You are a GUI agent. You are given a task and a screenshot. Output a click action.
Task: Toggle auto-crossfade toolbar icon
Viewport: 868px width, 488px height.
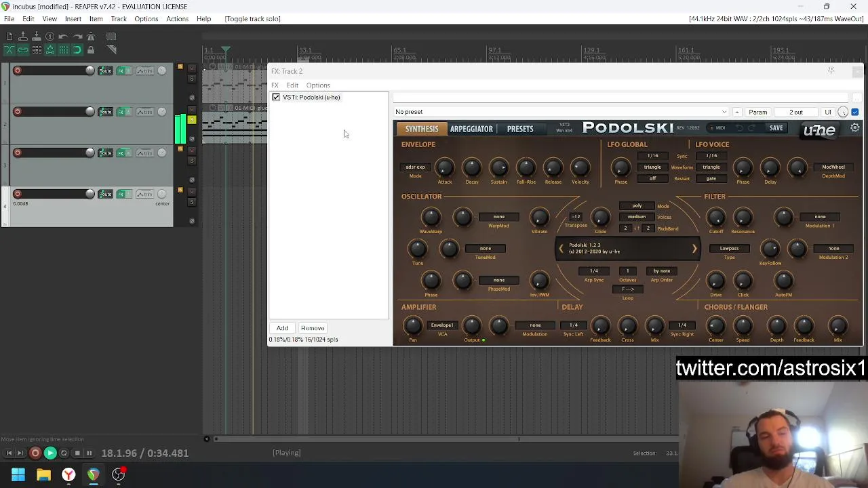click(9, 49)
